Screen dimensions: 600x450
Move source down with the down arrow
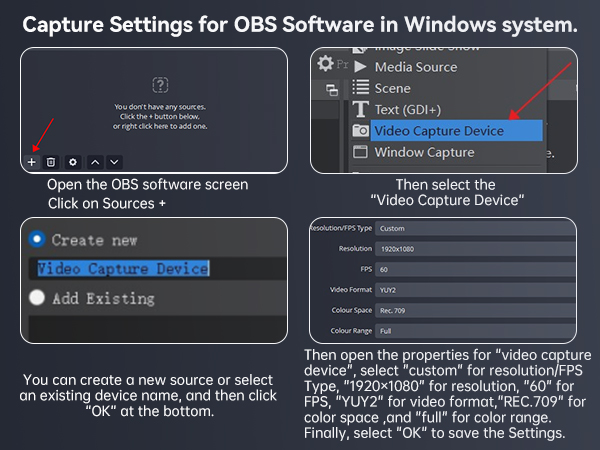click(x=114, y=161)
